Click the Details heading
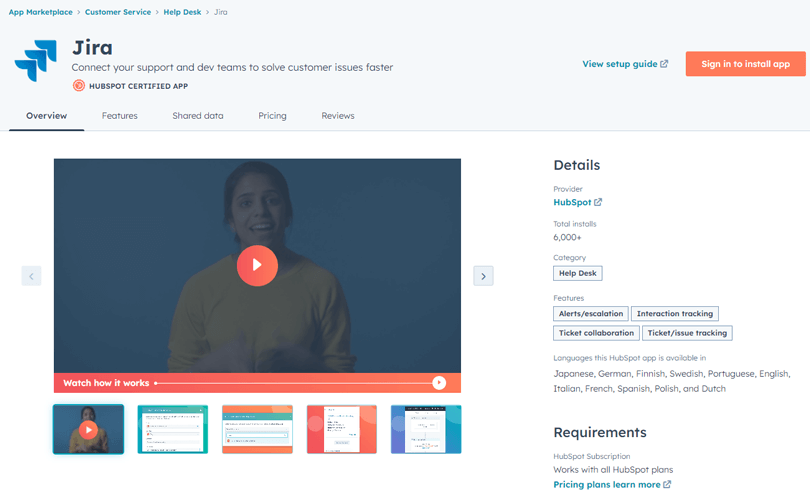810x496 pixels. (577, 165)
